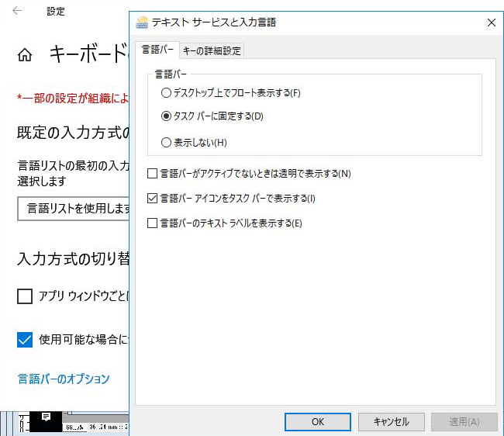
Task: Uncheck the 使用可能な場合に checkbox in Settings
Action: 25,339
